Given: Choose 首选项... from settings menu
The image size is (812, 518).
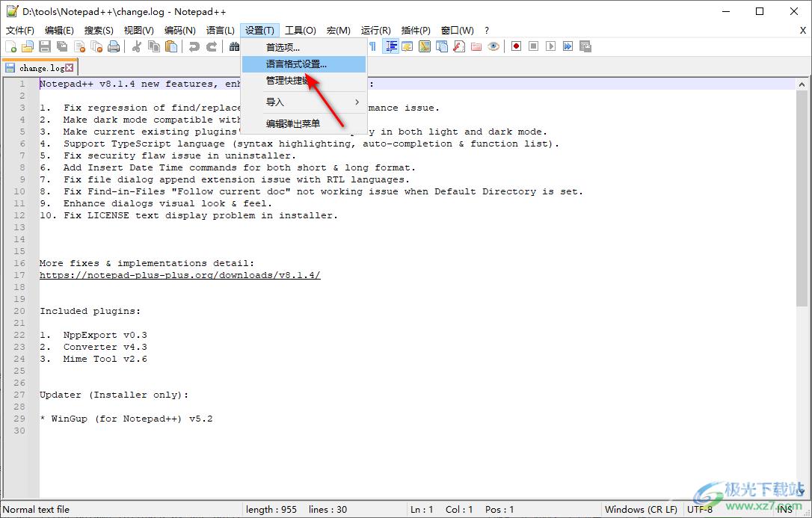Looking at the screenshot, I should [304, 48].
